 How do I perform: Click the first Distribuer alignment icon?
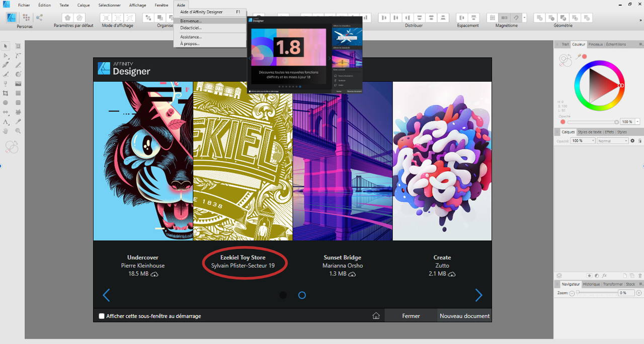tap(384, 18)
